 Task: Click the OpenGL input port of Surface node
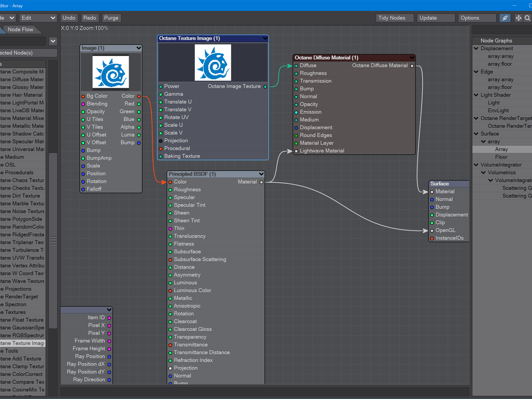pos(432,231)
